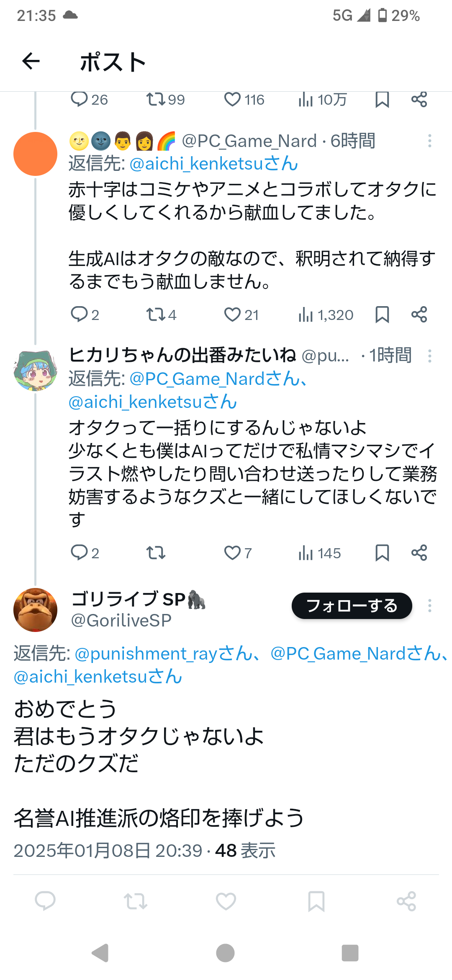This screenshot has width=452, height=980.
Task: Like the @PC_Game_Nard reply with 21 likes
Action: (x=241, y=315)
